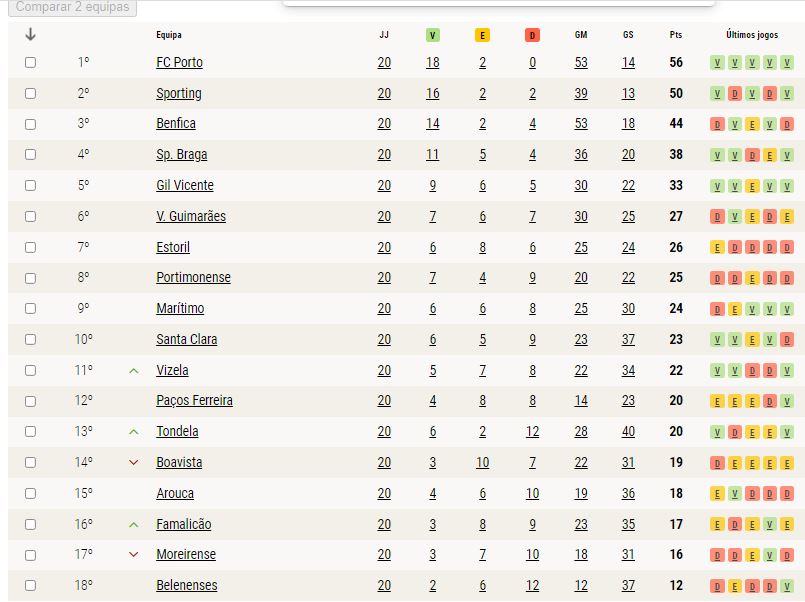Click the JJ column header
Viewport: 805px width, 602px height.
(384, 34)
